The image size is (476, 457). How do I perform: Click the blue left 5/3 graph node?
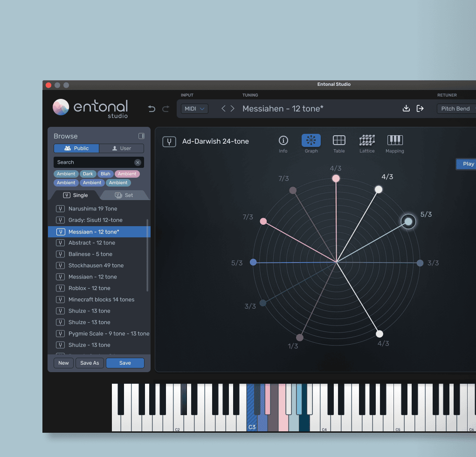click(253, 262)
